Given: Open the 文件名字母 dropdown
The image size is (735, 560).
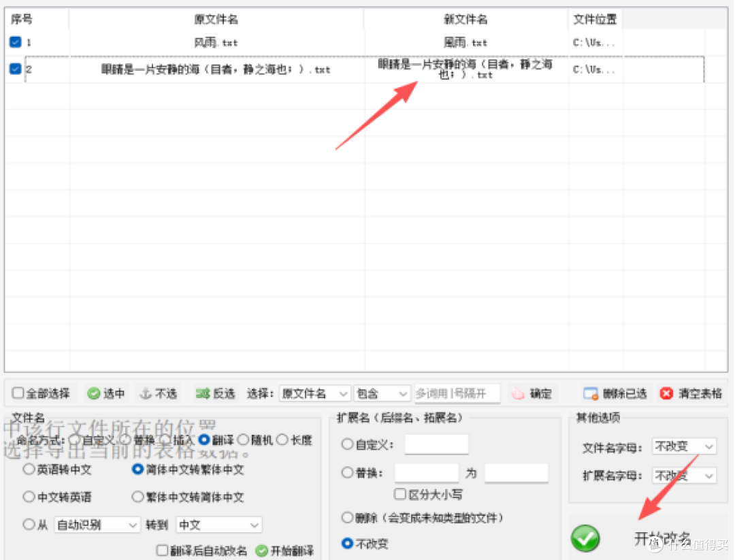Looking at the screenshot, I should 683,446.
